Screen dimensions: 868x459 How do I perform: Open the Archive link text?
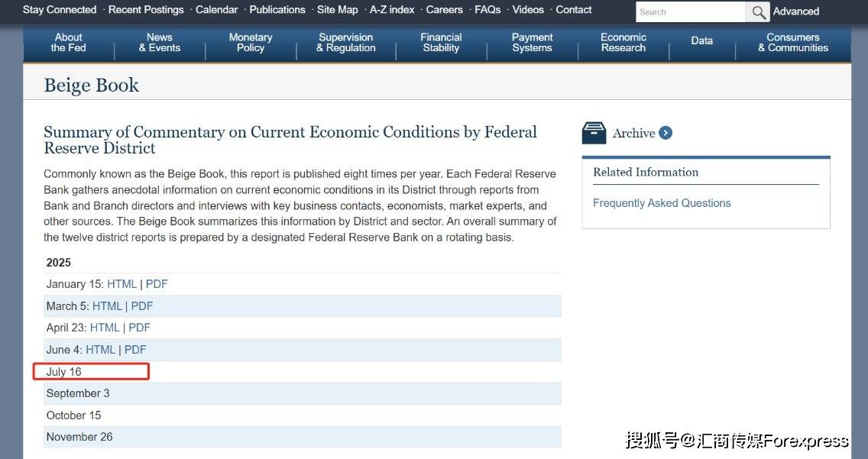click(633, 134)
